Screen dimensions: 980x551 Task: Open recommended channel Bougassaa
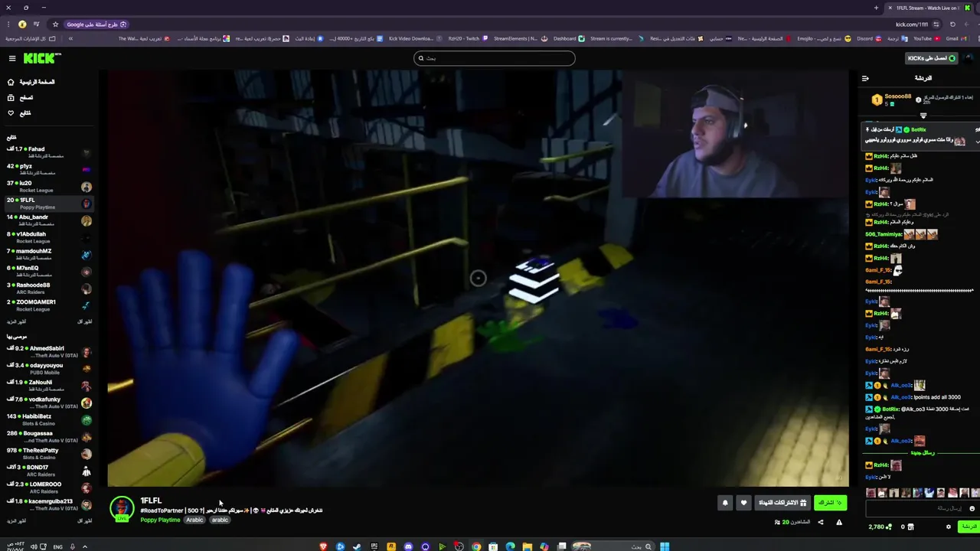(x=48, y=436)
